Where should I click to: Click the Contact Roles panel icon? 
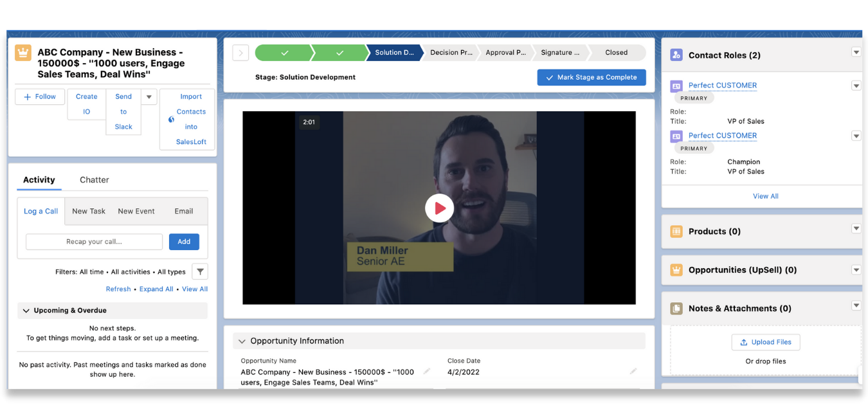point(676,55)
